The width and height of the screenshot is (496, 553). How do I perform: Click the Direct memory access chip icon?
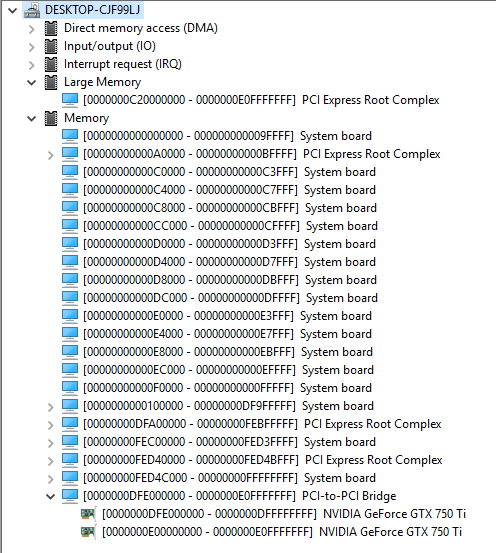51,28
